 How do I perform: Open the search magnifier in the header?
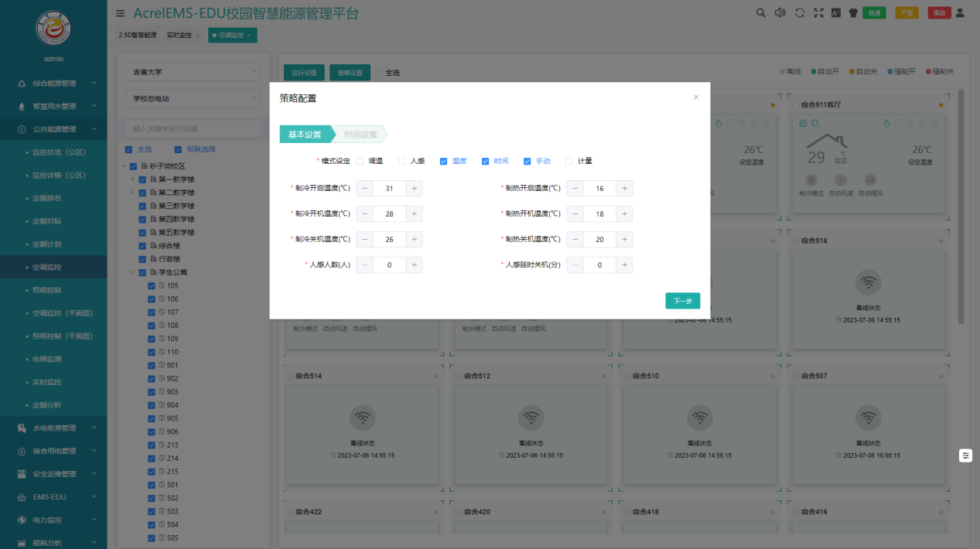click(760, 12)
